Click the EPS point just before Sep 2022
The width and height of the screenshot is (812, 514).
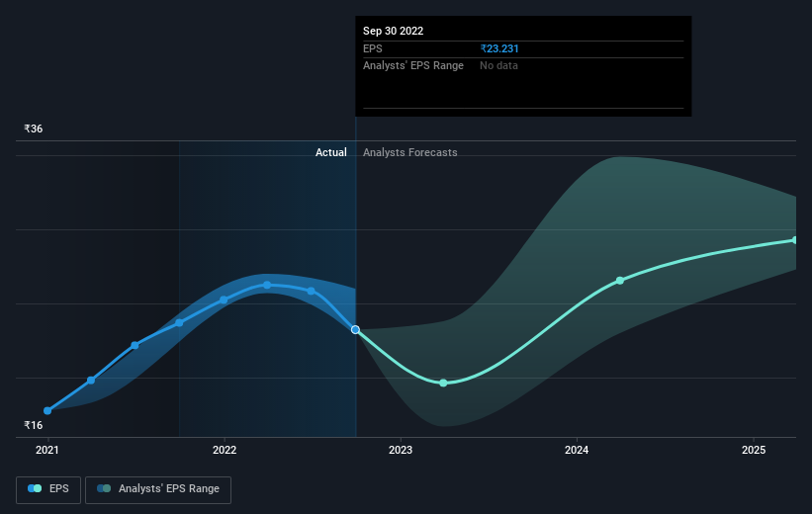[x=311, y=291]
